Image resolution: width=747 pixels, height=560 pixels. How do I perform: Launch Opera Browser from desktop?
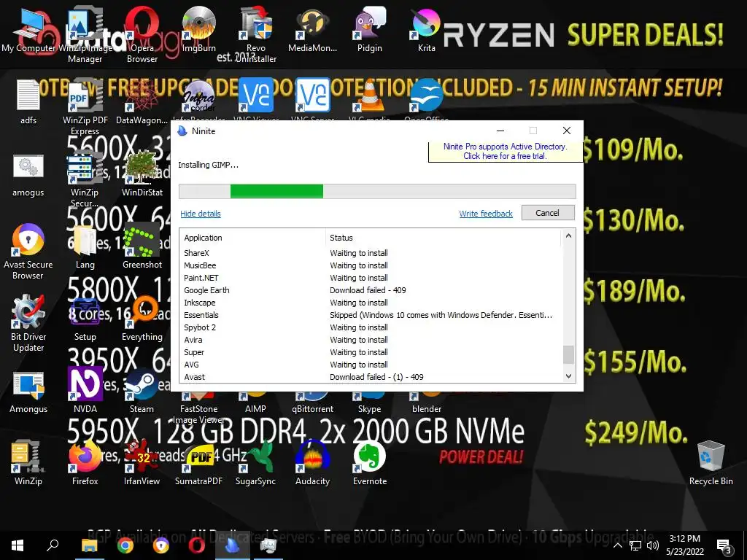point(142,34)
